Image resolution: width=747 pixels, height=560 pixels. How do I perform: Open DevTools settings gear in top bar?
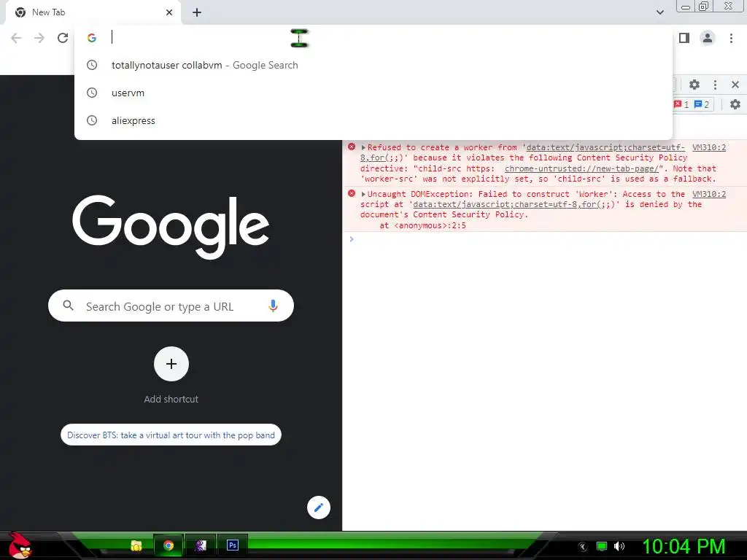point(694,85)
